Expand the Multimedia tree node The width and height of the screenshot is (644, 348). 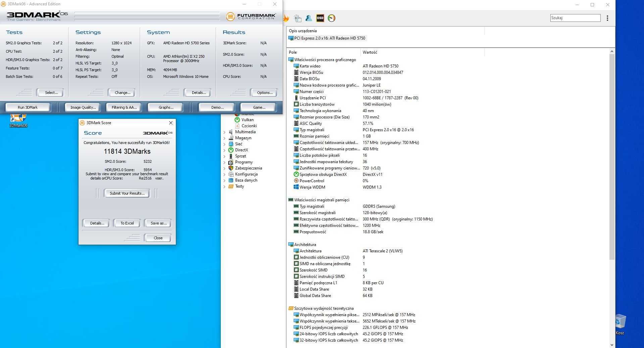pyautogui.click(x=225, y=132)
